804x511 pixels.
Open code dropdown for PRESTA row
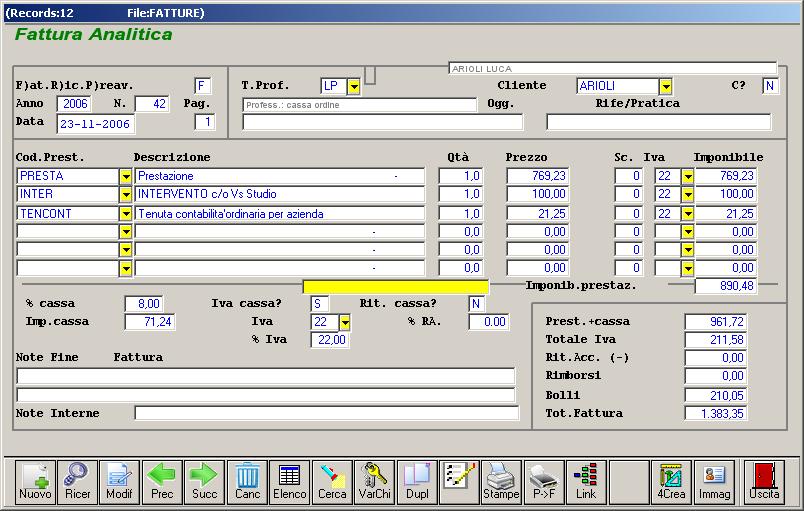[126, 176]
